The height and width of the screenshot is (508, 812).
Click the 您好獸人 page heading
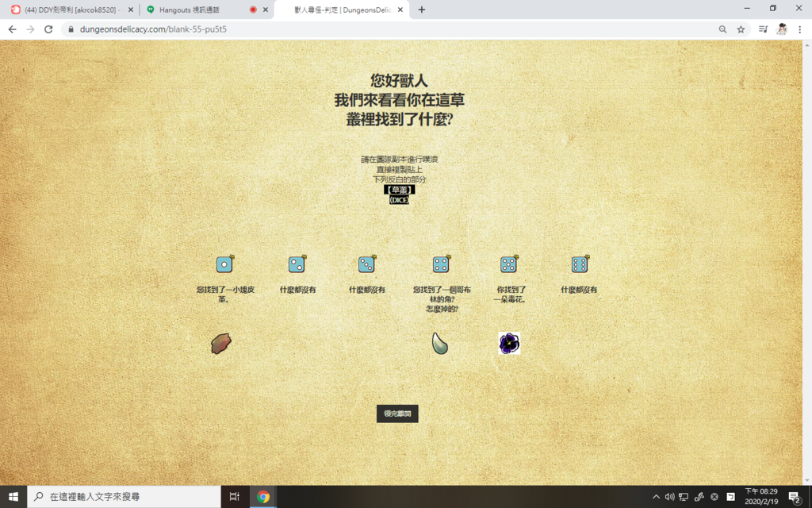point(399,80)
